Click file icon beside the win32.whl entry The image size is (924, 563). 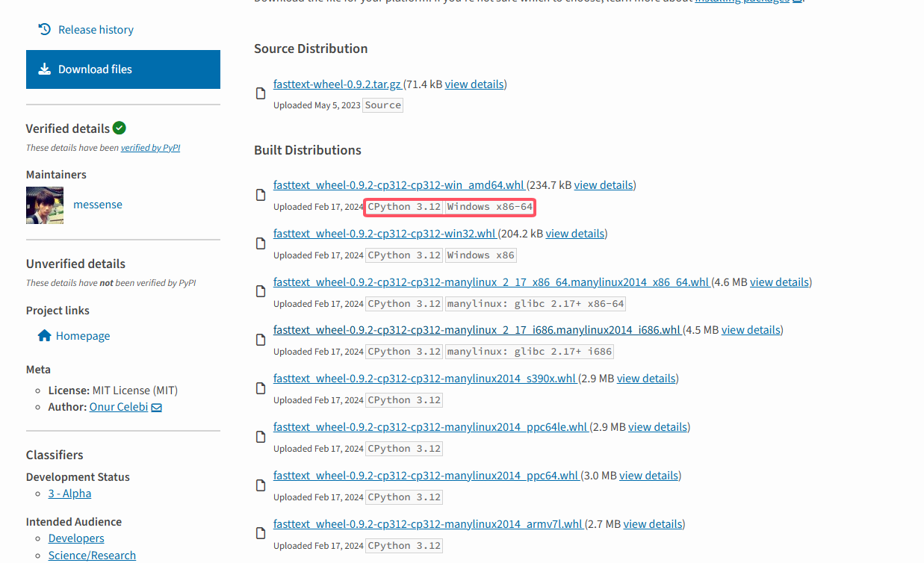(261, 243)
